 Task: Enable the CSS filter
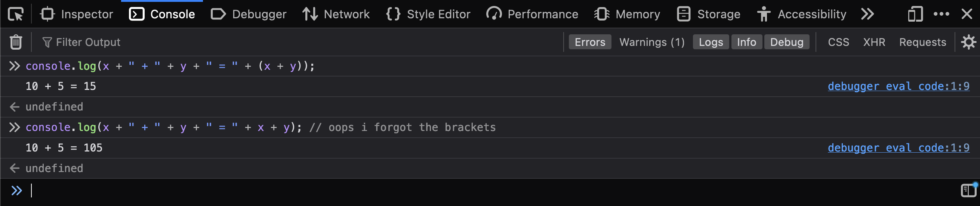(x=838, y=42)
